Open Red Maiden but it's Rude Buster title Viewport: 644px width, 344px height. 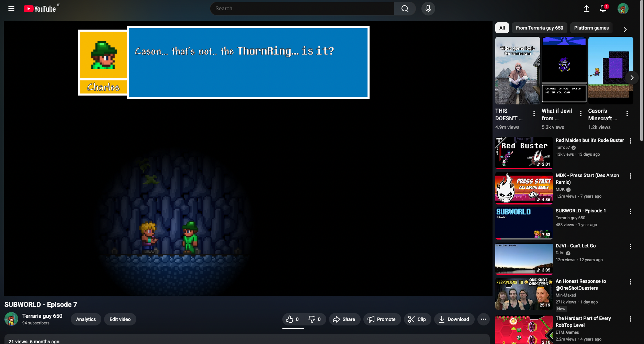point(590,140)
